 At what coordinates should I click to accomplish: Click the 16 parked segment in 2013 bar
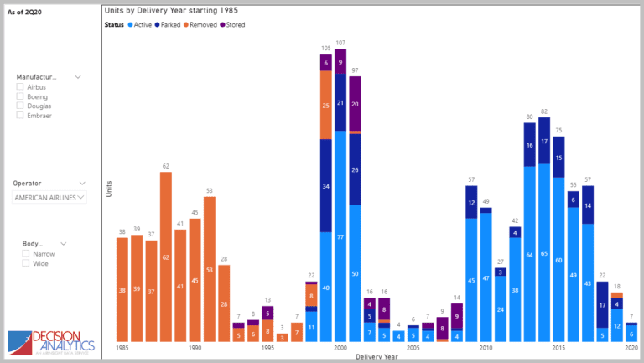point(530,144)
